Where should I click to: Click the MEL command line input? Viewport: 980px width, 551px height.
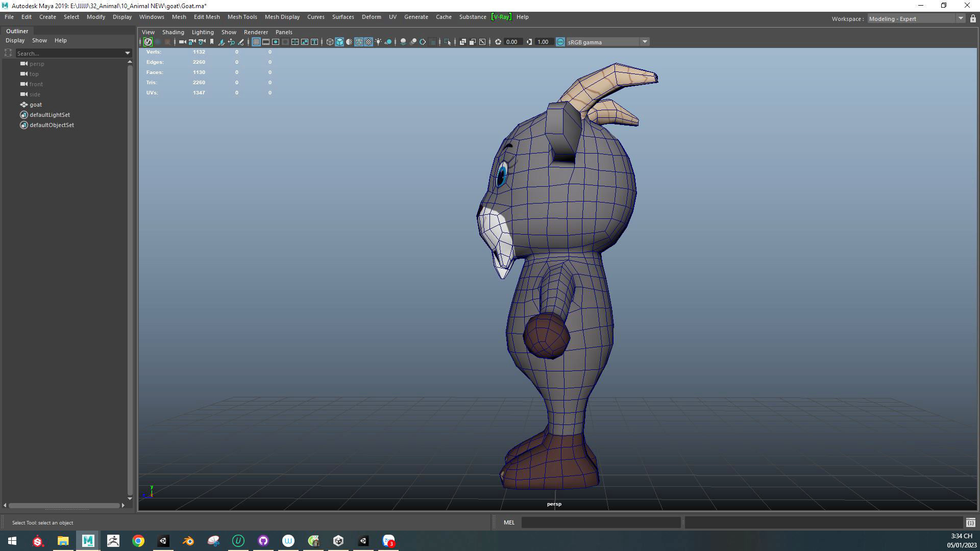click(601, 522)
